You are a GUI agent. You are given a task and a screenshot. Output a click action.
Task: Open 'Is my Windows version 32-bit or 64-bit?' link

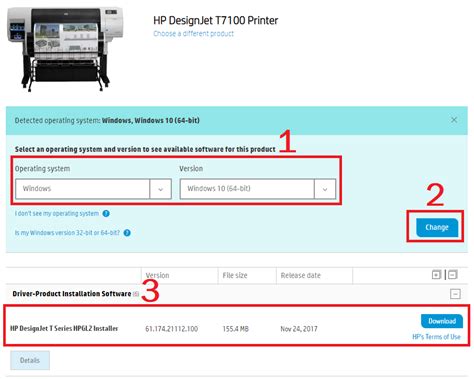(67, 233)
